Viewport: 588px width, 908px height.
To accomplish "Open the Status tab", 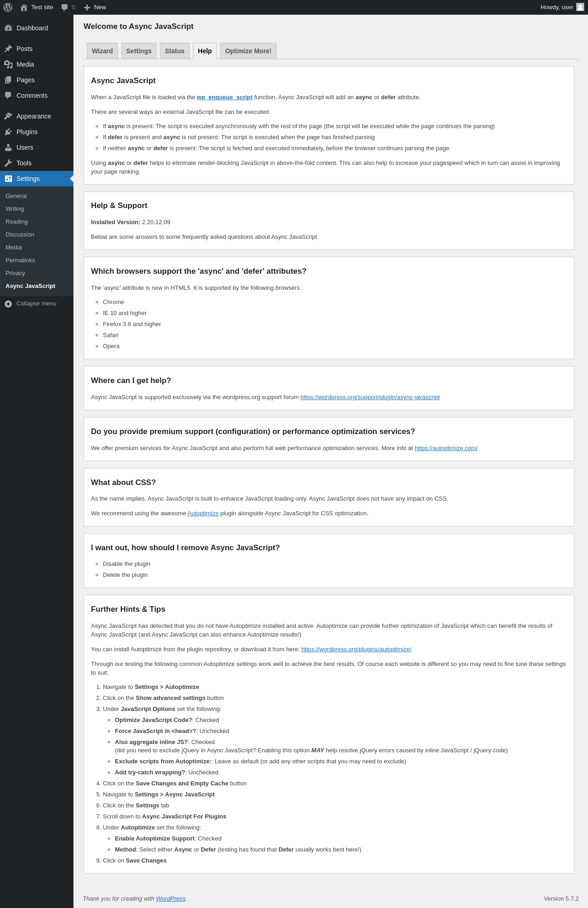I will 175,51.
